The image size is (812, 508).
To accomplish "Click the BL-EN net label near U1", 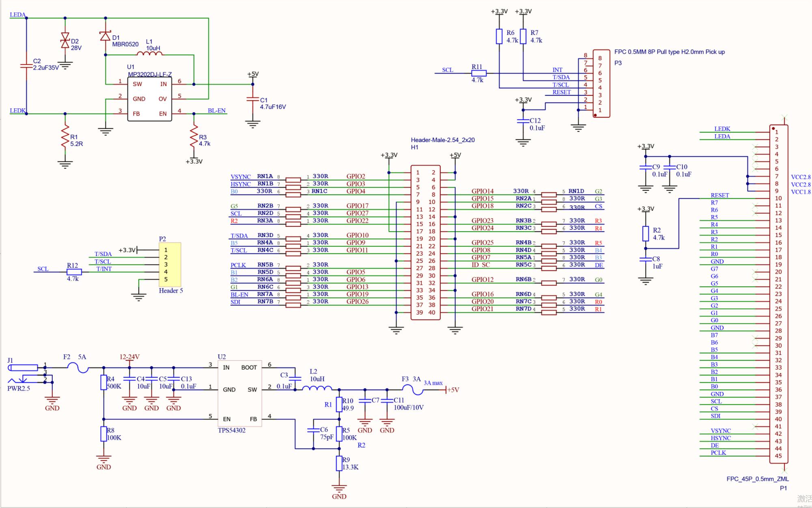I will [x=216, y=111].
